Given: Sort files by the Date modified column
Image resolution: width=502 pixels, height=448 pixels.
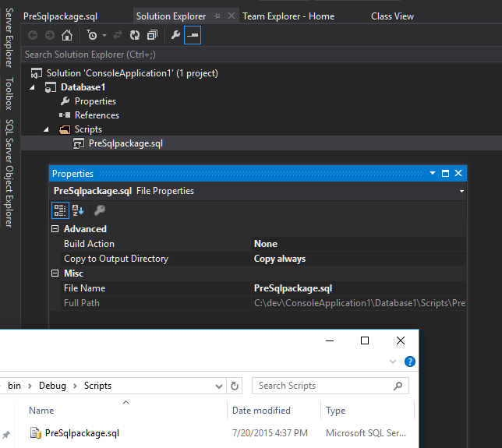Looking at the screenshot, I should click(x=261, y=411).
